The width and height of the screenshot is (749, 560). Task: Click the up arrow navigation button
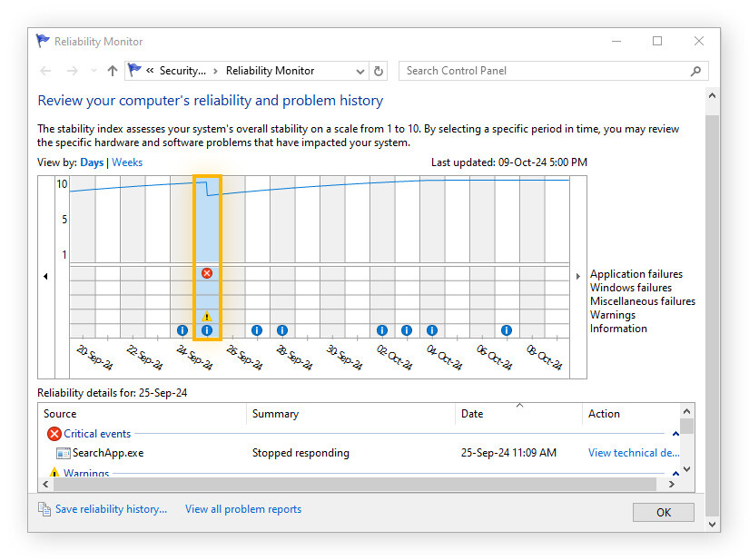click(113, 71)
